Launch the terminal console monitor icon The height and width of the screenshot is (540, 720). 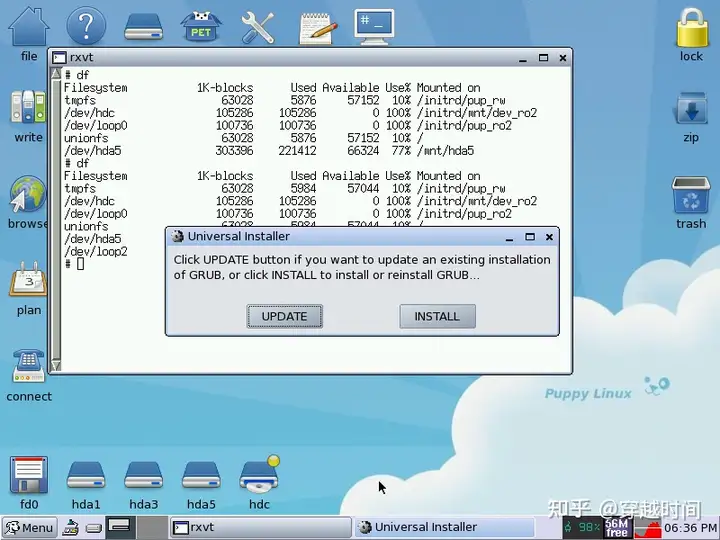374,27
